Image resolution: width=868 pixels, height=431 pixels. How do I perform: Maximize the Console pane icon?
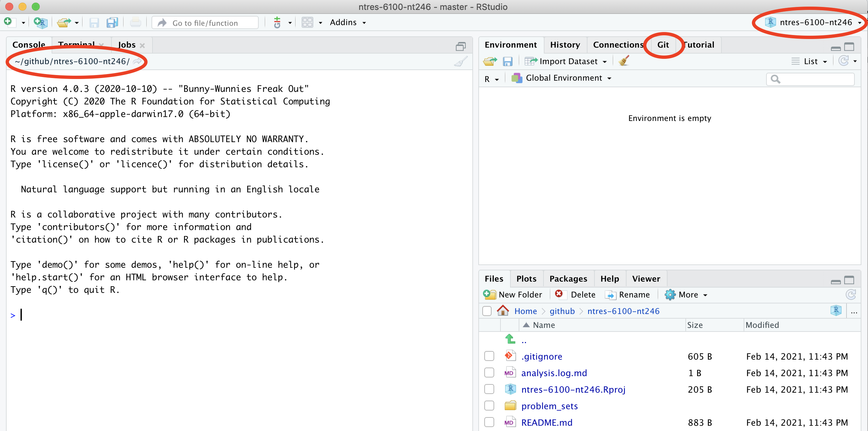[x=460, y=47]
